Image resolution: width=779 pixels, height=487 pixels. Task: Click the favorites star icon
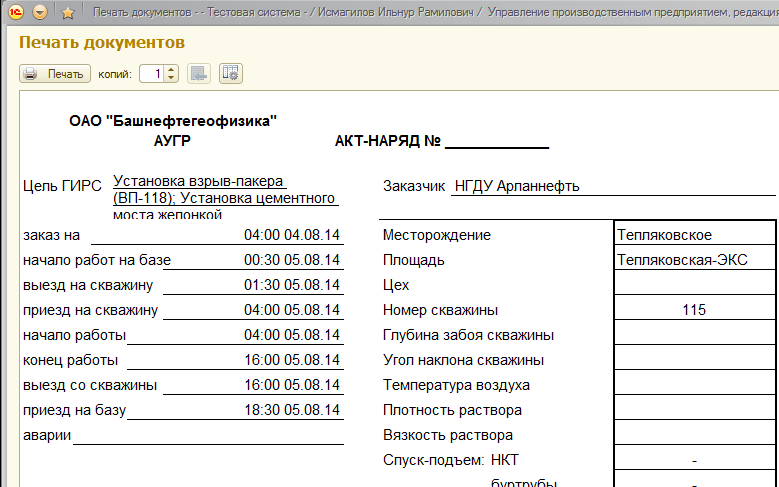(68, 13)
